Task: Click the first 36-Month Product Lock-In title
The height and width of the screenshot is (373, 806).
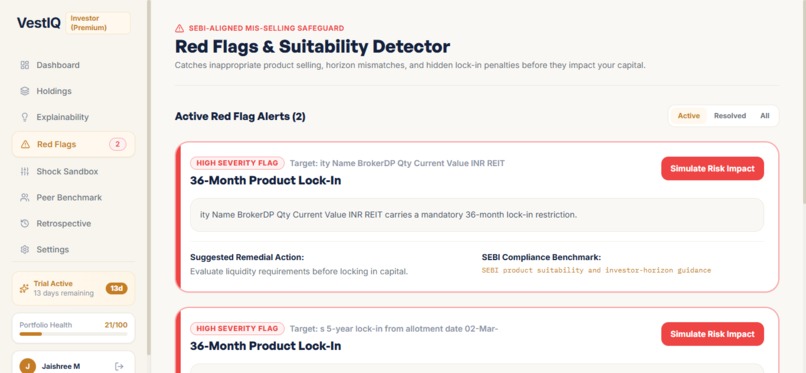Action: pyautogui.click(x=265, y=180)
